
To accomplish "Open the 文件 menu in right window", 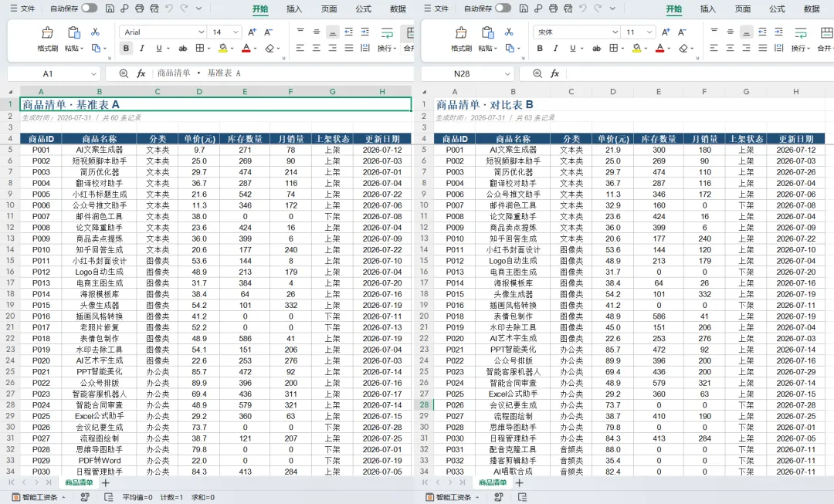I will pyautogui.click(x=436, y=8).
